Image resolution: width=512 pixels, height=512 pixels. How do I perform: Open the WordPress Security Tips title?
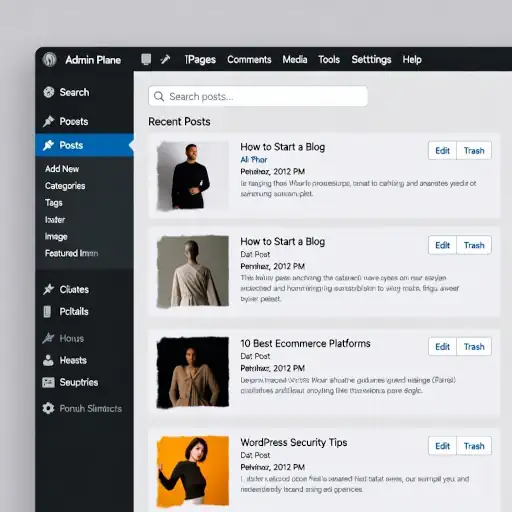pyautogui.click(x=294, y=442)
